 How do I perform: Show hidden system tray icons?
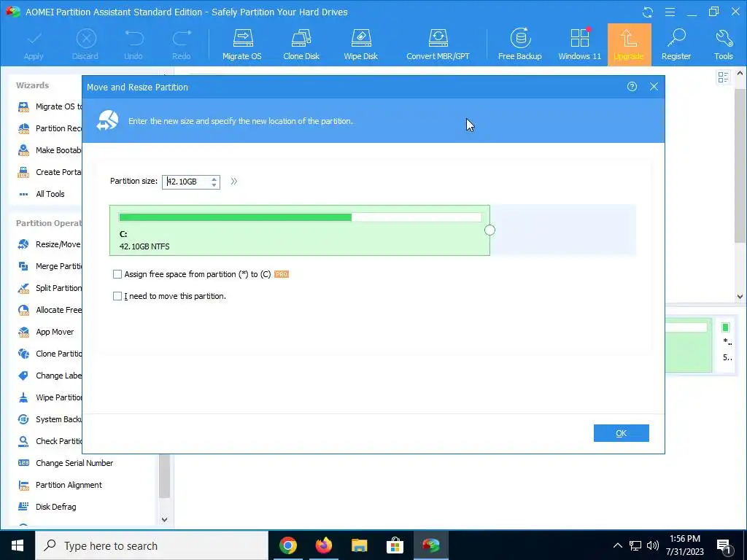tap(617, 545)
